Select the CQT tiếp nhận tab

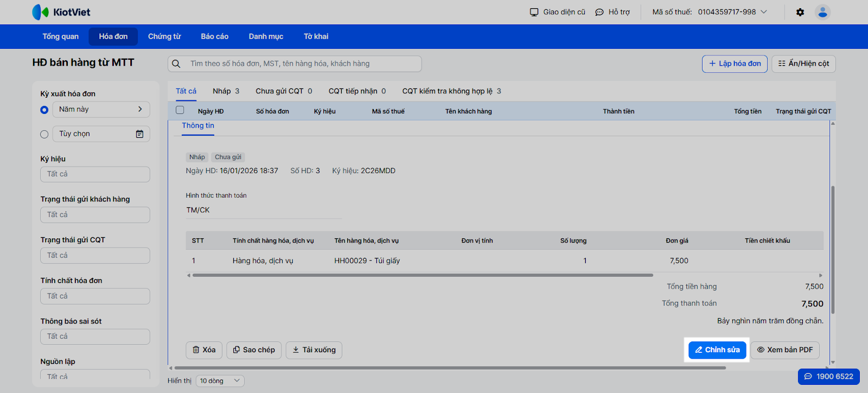358,91
